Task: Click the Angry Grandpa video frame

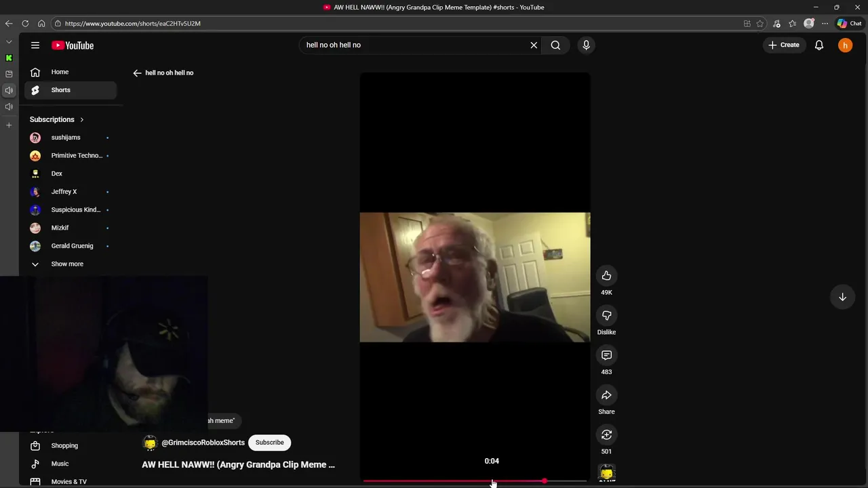Action: (475, 277)
